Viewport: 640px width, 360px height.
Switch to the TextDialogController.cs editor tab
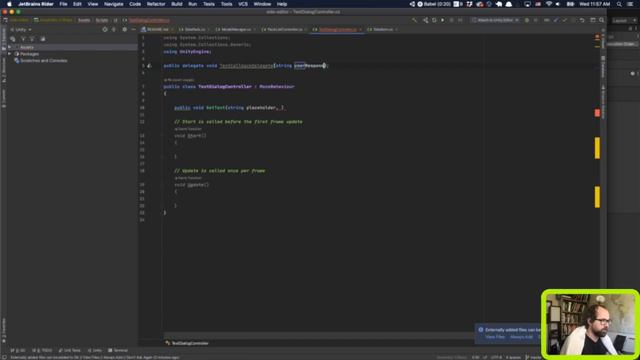click(337, 29)
